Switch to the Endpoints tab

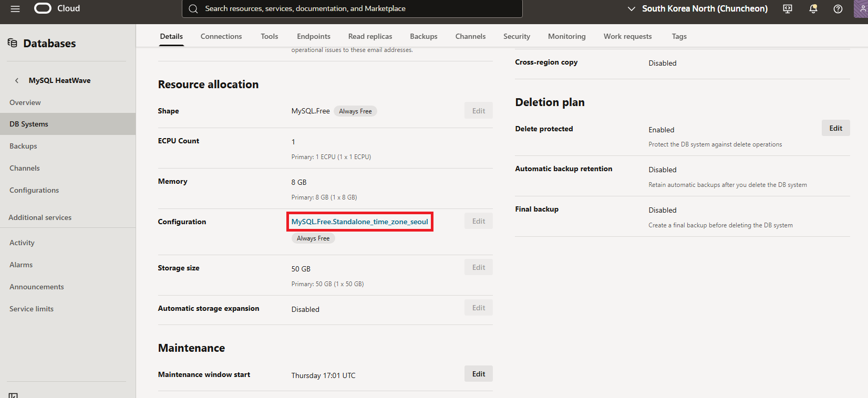tap(314, 36)
